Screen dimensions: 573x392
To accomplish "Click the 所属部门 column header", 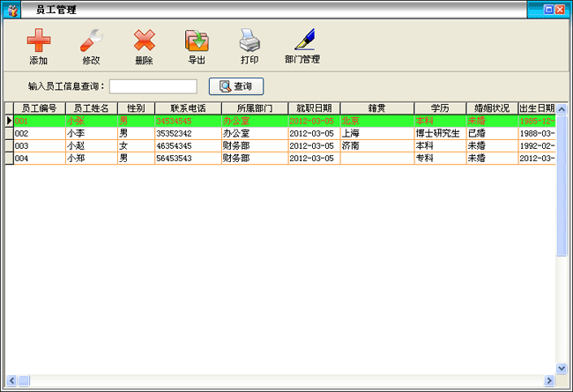I will 254,108.
